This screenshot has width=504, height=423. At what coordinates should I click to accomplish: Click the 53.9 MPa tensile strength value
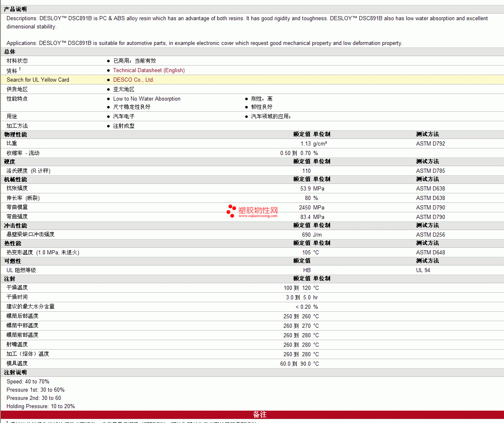312,189
